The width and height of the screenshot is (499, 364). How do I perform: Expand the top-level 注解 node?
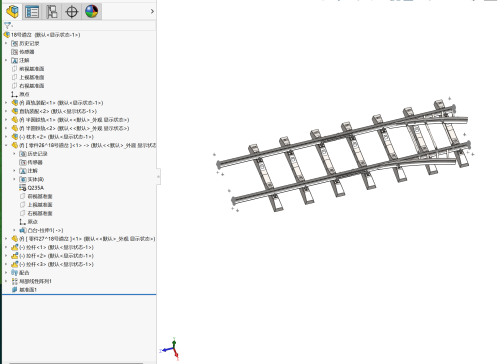coord(6,60)
